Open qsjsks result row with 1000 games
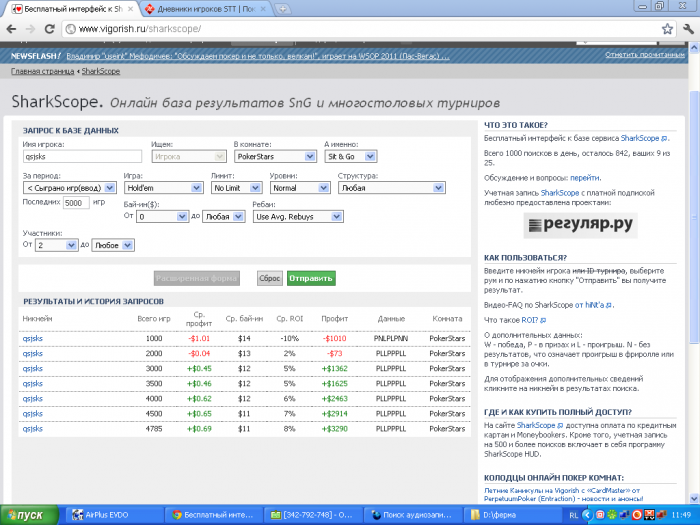This screenshot has height=525, width=700. click(x=33, y=338)
